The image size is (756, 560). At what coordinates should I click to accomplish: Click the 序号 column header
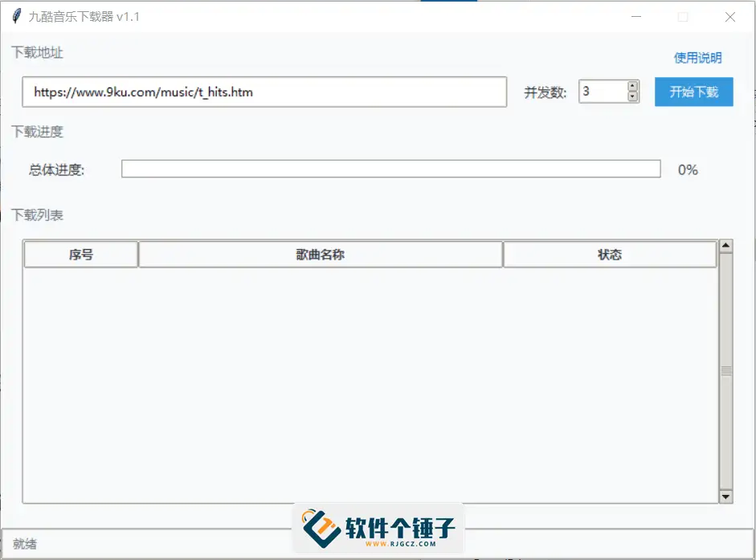coord(80,254)
